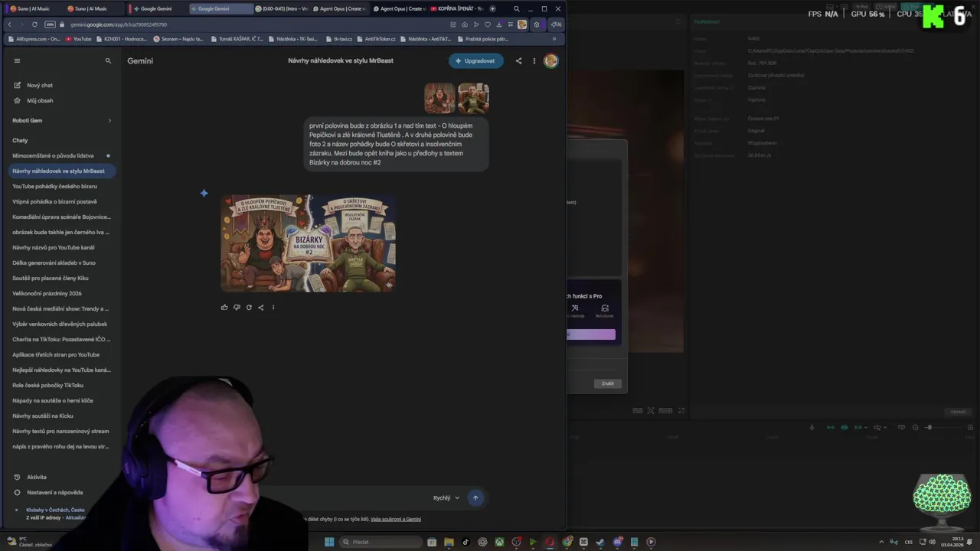Open chat Vtipná pohádka o bizarní postavě
This screenshot has width=980, height=551.
click(x=55, y=201)
